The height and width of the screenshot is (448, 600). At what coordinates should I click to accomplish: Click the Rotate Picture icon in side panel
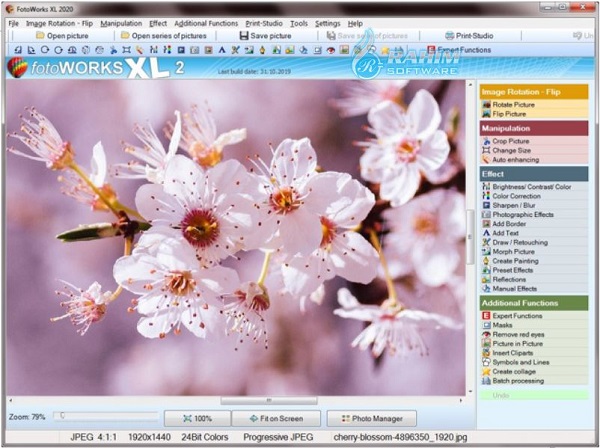486,104
